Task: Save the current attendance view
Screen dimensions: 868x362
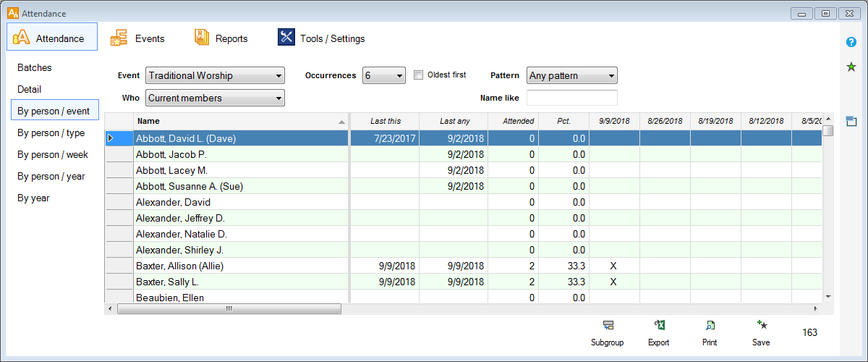Action: click(761, 327)
